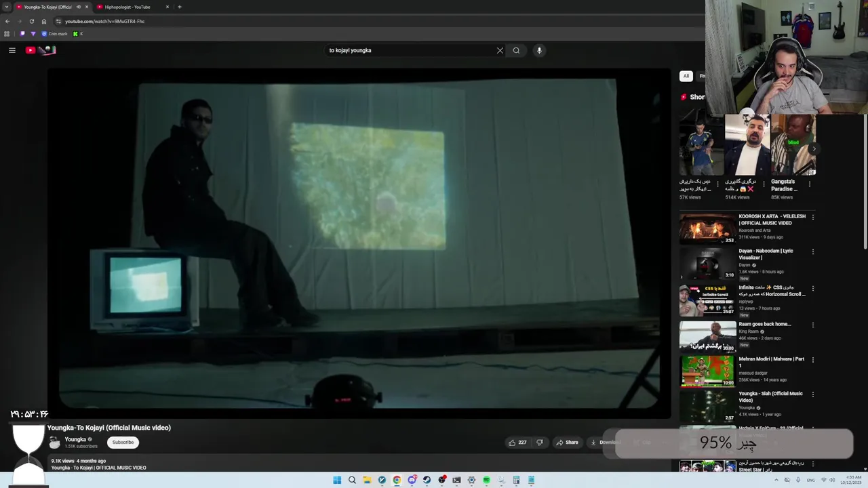Open Discord from the taskbar
This screenshot has height=488, width=868.
click(x=412, y=480)
